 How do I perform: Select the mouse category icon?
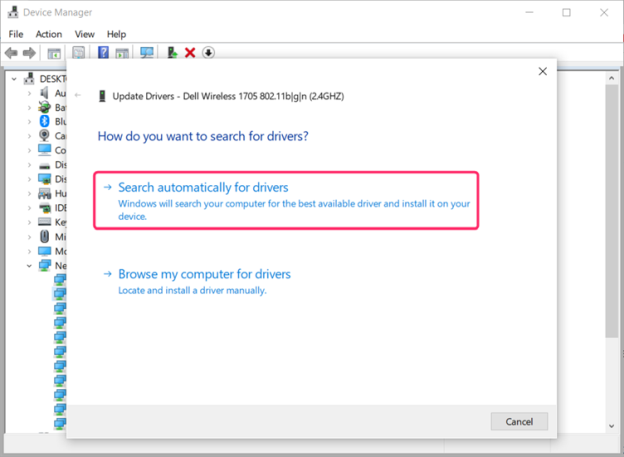pos(44,236)
